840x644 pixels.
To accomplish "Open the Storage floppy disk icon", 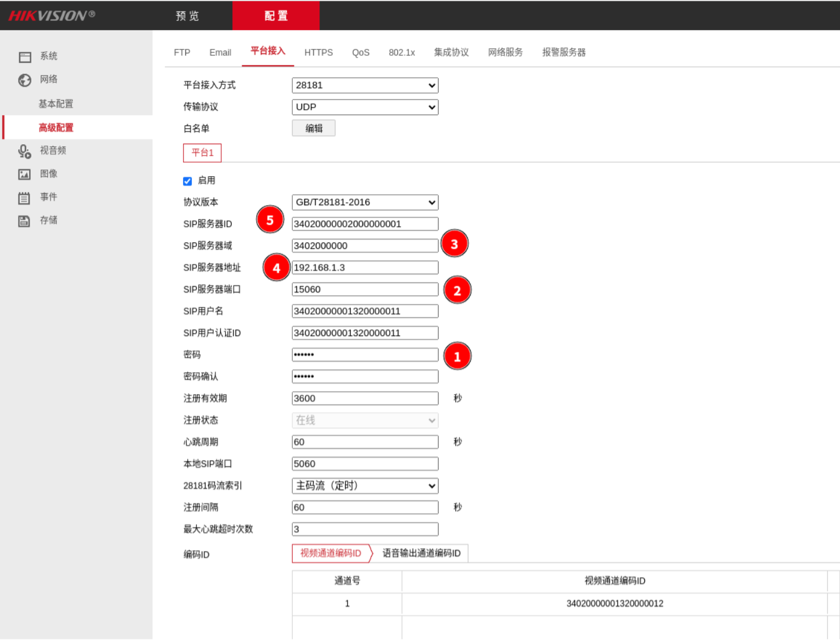I will point(24,221).
